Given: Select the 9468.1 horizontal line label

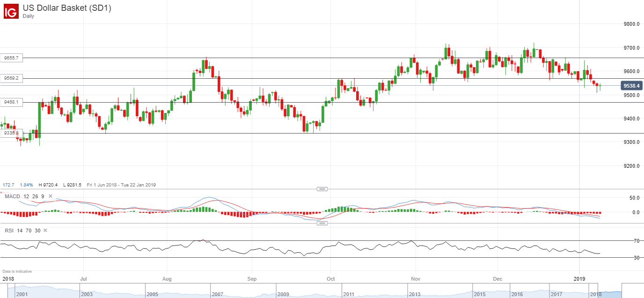Looking at the screenshot, I should (11, 102).
